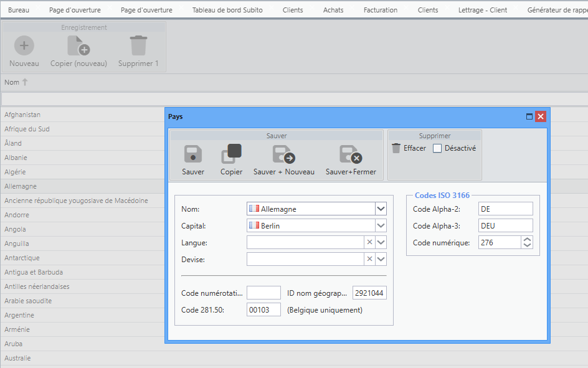Click the Nom column sort arrow

[x=25, y=82]
